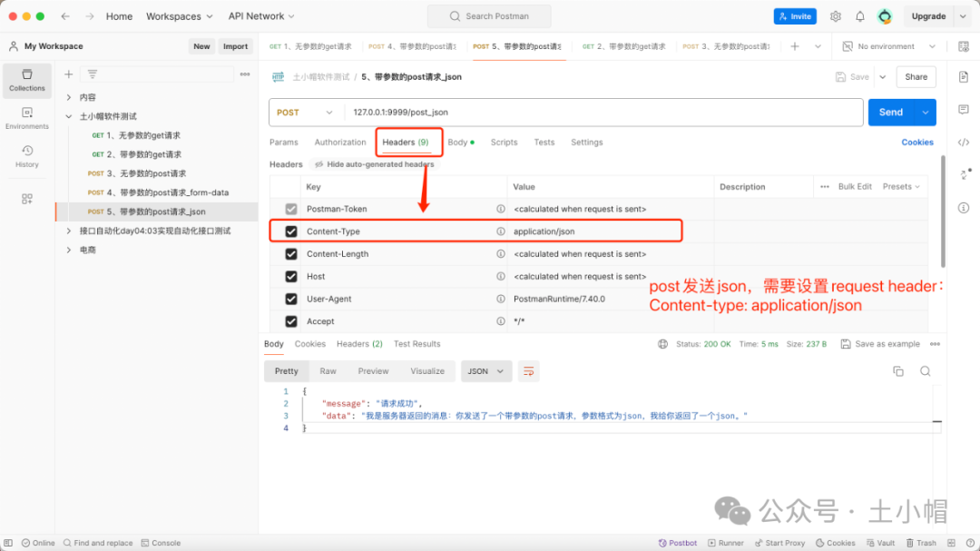Go back with the left arrow

[x=65, y=16]
